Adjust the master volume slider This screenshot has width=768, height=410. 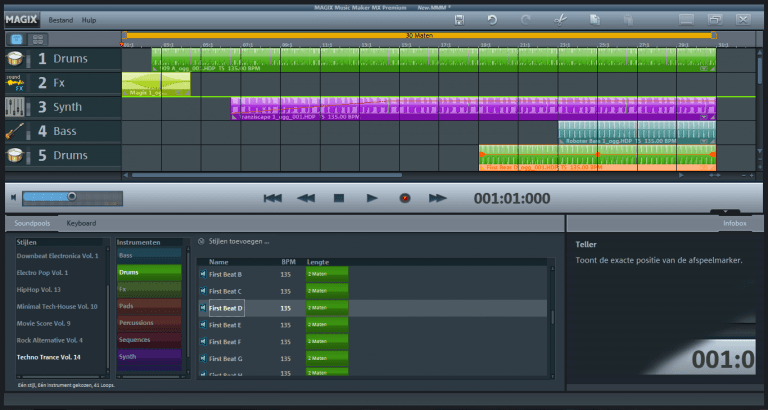pos(72,198)
